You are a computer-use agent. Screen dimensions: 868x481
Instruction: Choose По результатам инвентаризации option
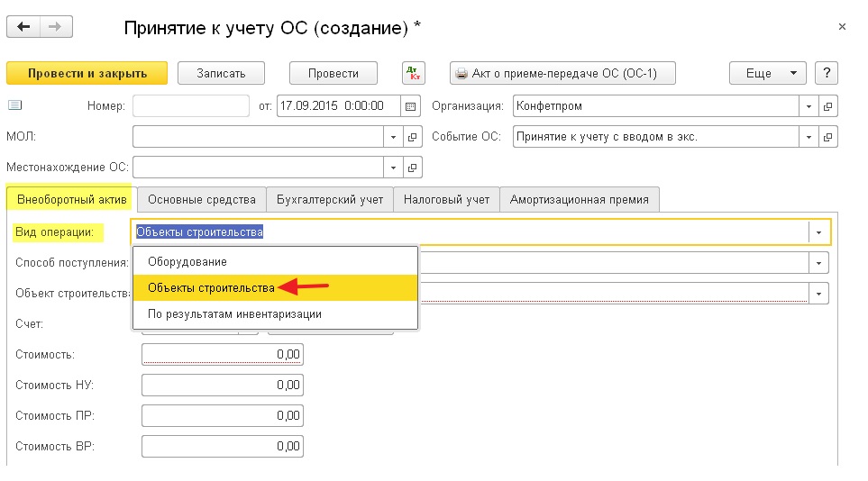pos(275,313)
